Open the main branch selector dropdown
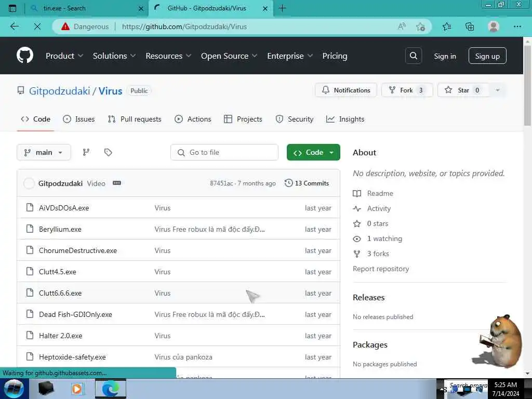The width and height of the screenshot is (532, 399). click(x=44, y=152)
